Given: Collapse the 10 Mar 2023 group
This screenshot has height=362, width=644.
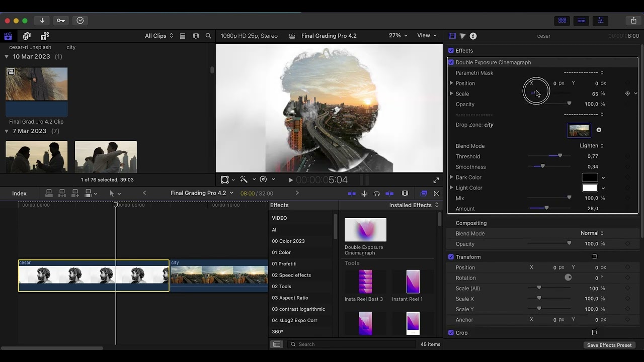Looking at the screenshot, I should pos(7,57).
